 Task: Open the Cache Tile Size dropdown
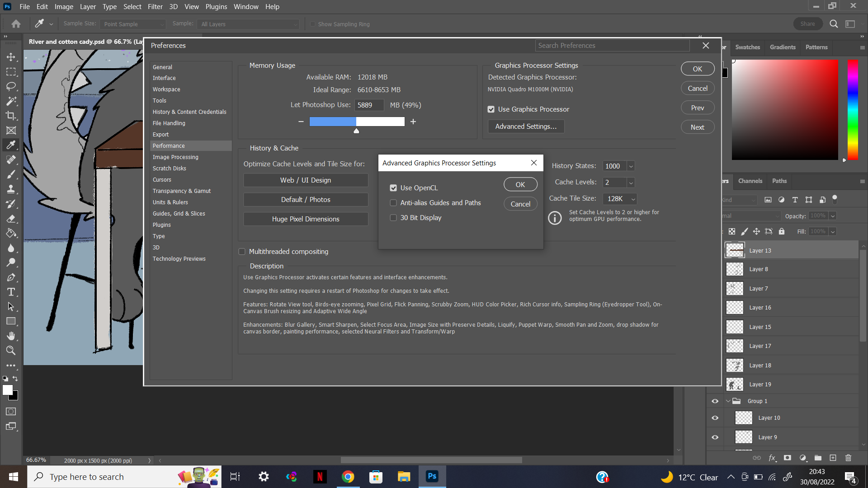[632, 199]
